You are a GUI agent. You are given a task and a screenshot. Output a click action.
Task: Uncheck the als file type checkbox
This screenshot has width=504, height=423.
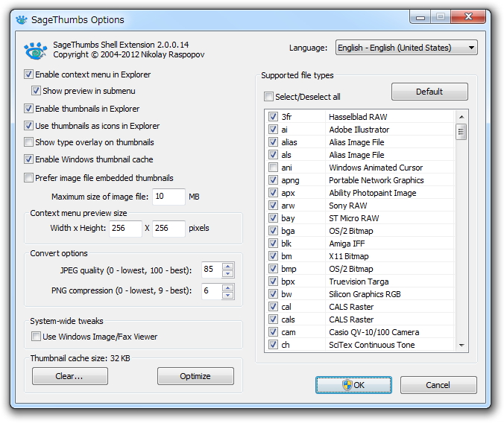(273, 155)
